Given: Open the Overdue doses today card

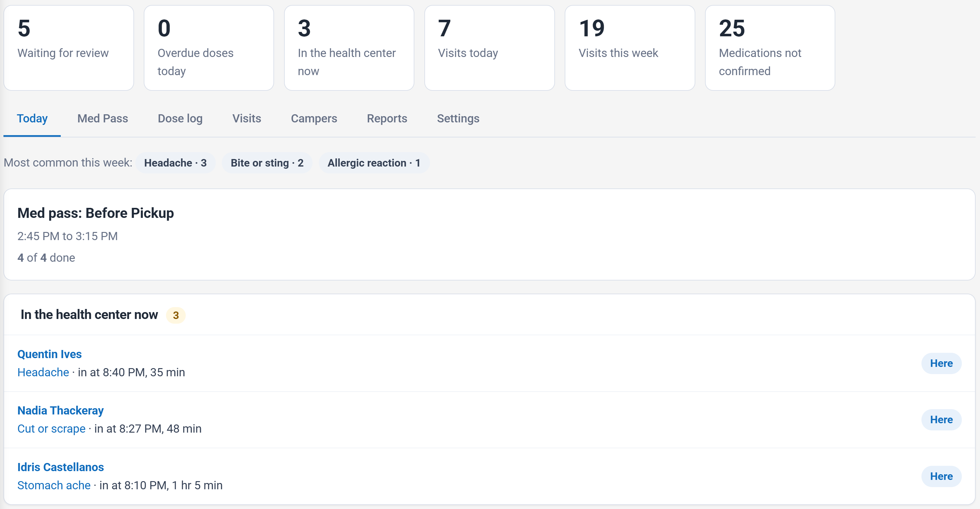Looking at the screenshot, I should coord(209,48).
